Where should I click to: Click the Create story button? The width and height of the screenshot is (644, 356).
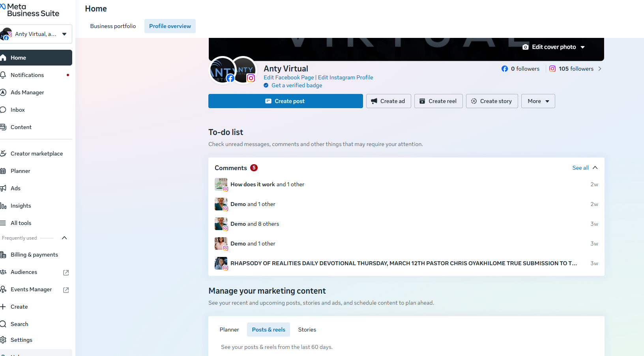(x=492, y=101)
